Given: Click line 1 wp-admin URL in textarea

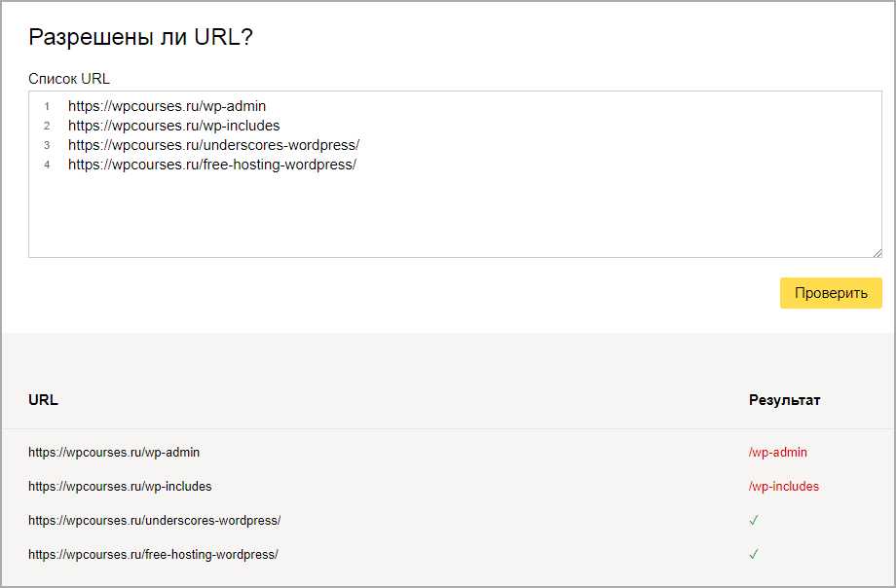Looking at the screenshot, I should point(167,106).
